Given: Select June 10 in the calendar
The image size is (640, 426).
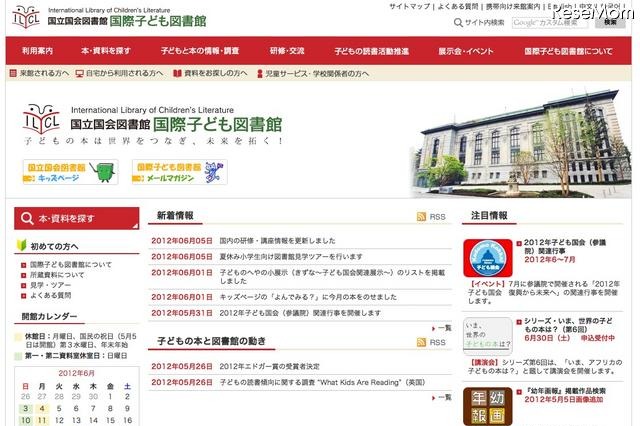Looking at the screenshot, I should [x=25, y=420].
